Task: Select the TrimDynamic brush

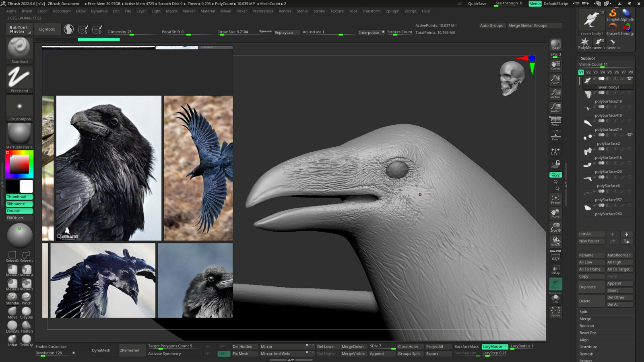Action: (x=27, y=341)
